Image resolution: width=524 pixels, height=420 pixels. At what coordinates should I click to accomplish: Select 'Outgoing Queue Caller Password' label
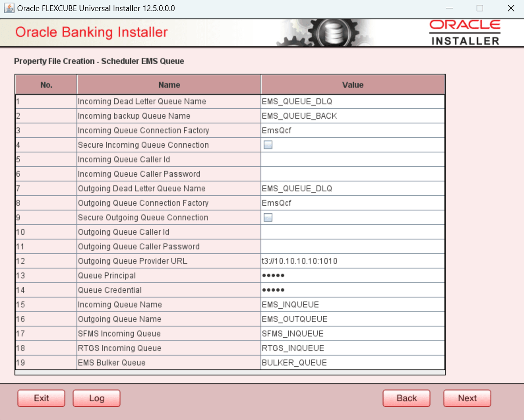pos(138,246)
